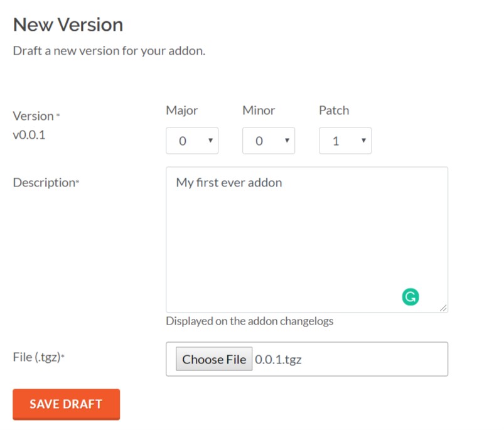Focus the Description text area

coord(307,239)
